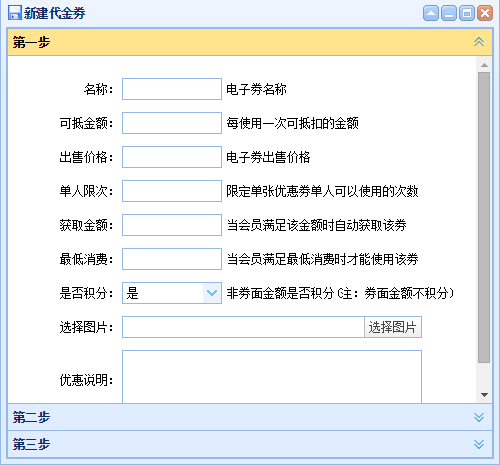Click the 选择图片 browse button
500x465 pixels.
(x=393, y=327)
